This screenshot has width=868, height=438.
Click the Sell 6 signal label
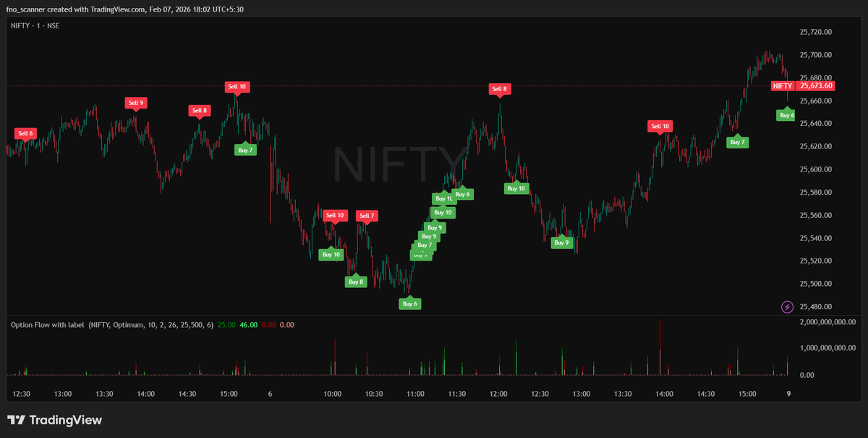tap(25, 133)
